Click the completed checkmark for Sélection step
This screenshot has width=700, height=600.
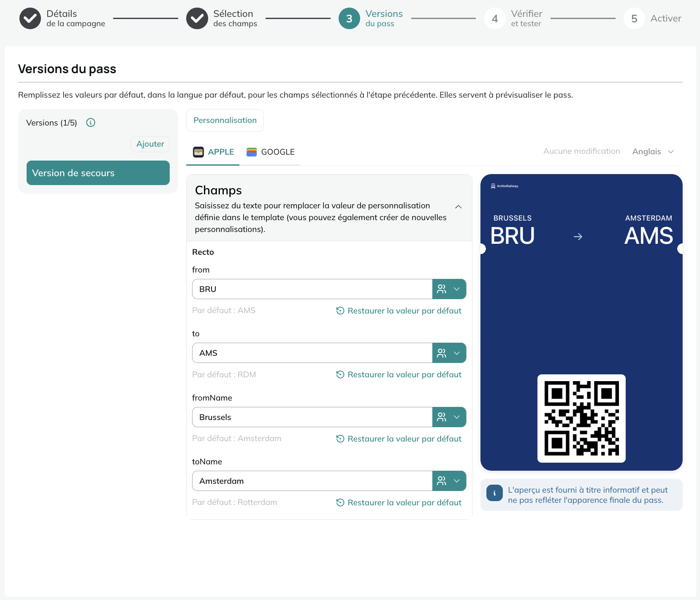[197, 19]
